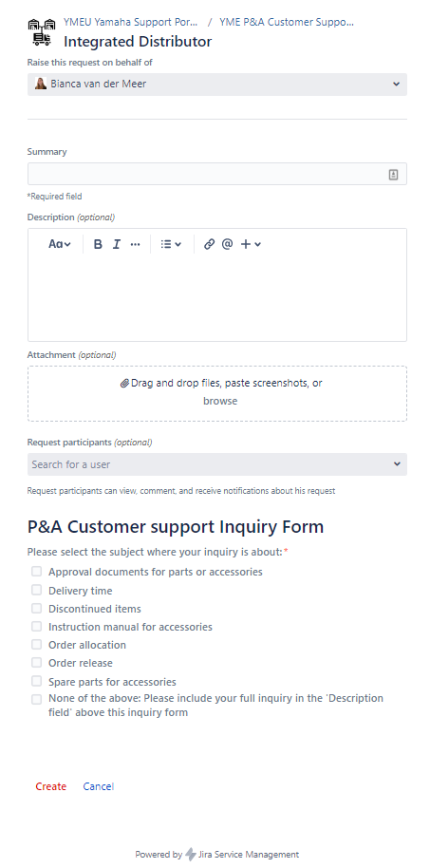Image resolution: width=430 pixels, height=868 pixels.
Task: Click the @ mention icon
Action: [227, 244]
